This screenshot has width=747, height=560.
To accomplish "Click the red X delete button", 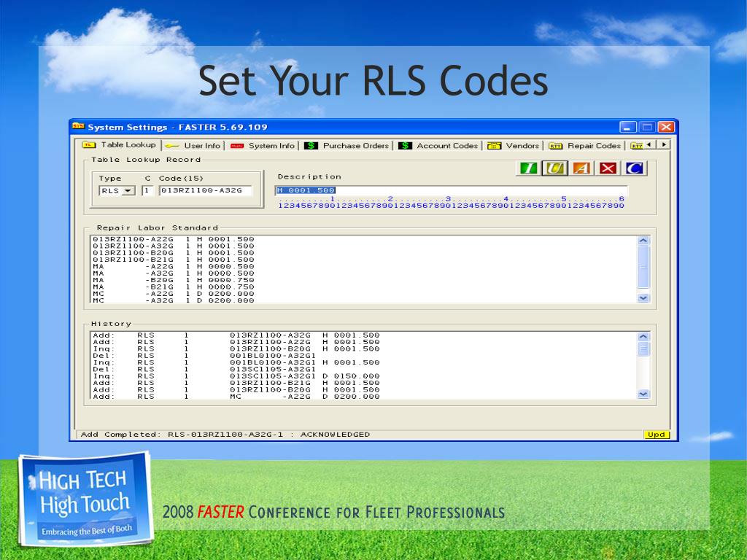I will 608,168.
